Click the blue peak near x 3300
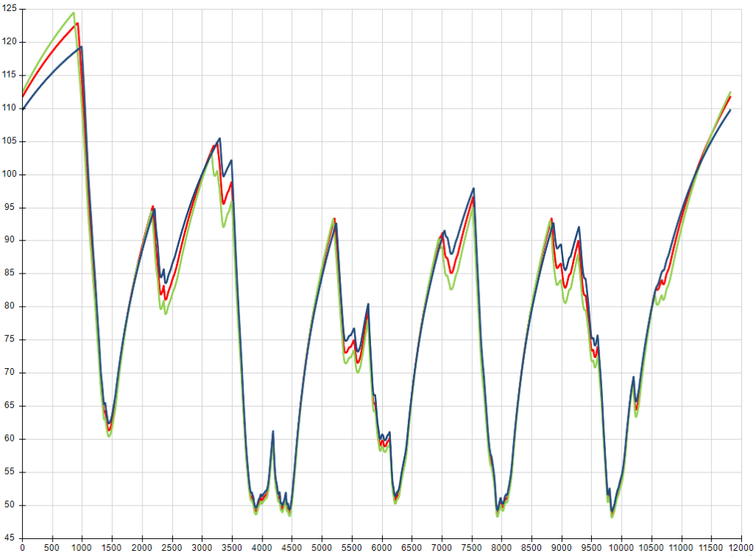Viewport: 756px width, 556px height. tap(219, 138)
